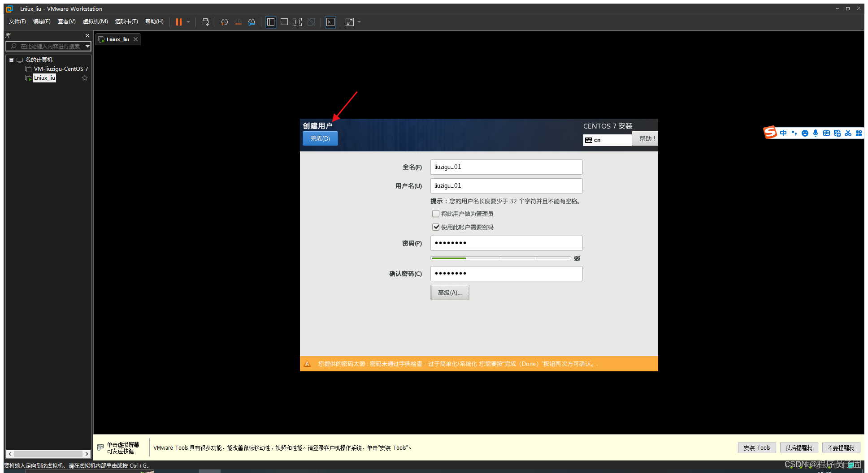Open the 编辑(E) menu
868x473 pixels.
[42, 21]
